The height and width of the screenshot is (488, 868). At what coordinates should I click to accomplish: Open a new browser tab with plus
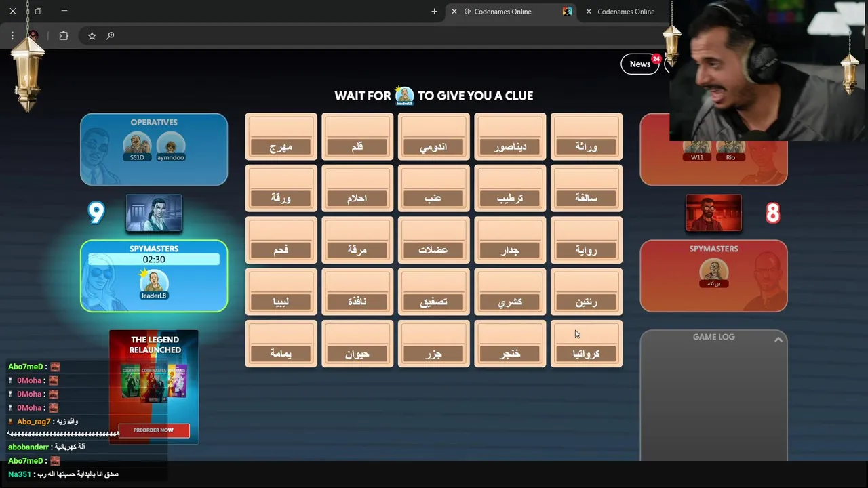pyautogui.click(x=434, y=12)
